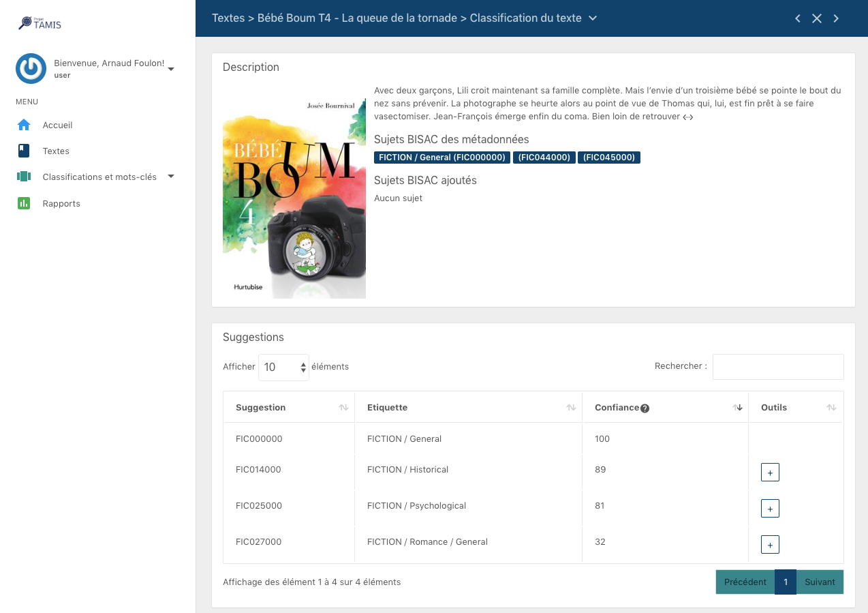Open the Textes menu item
Viewport: 868px width, 613px height.
click(x=56, y=151)
